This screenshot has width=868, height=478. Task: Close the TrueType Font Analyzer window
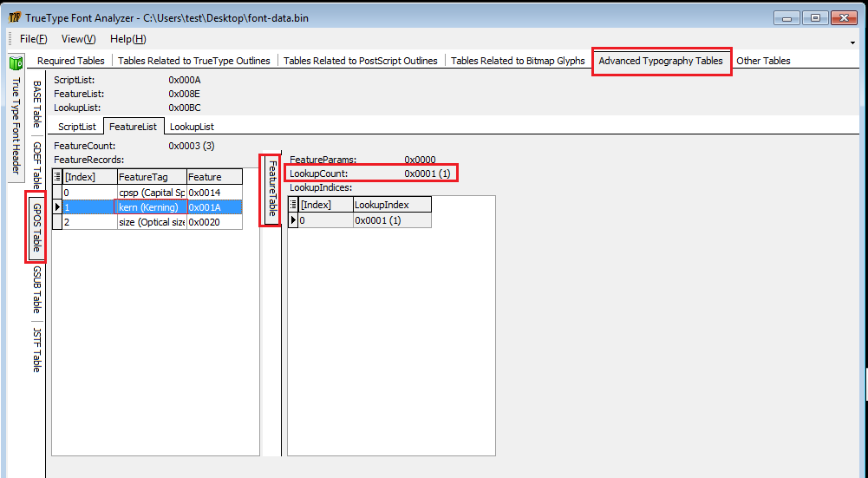(x=845, y=17)
